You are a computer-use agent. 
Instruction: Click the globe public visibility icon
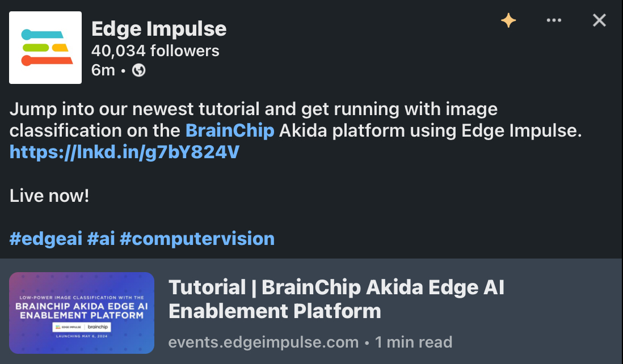click(x=138, y=70)
